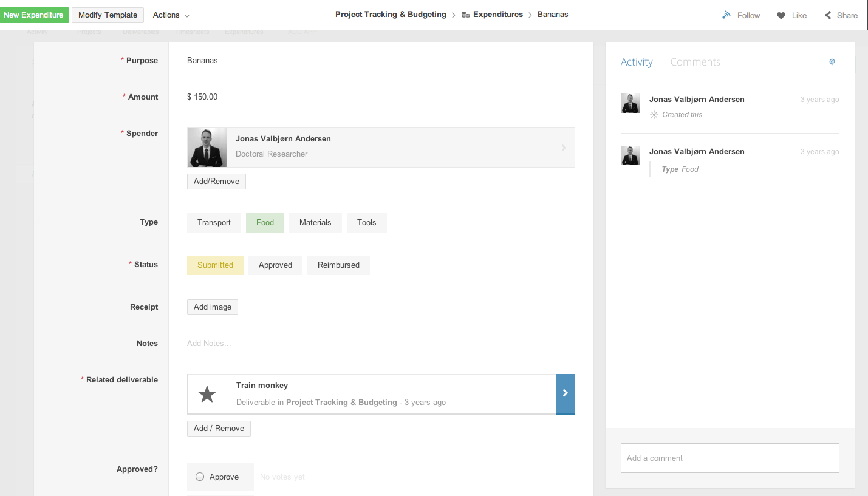868x496 pixels.
Task: Open the Project Tracking & Budgeting breadcrumb
Action: point(391,15)
